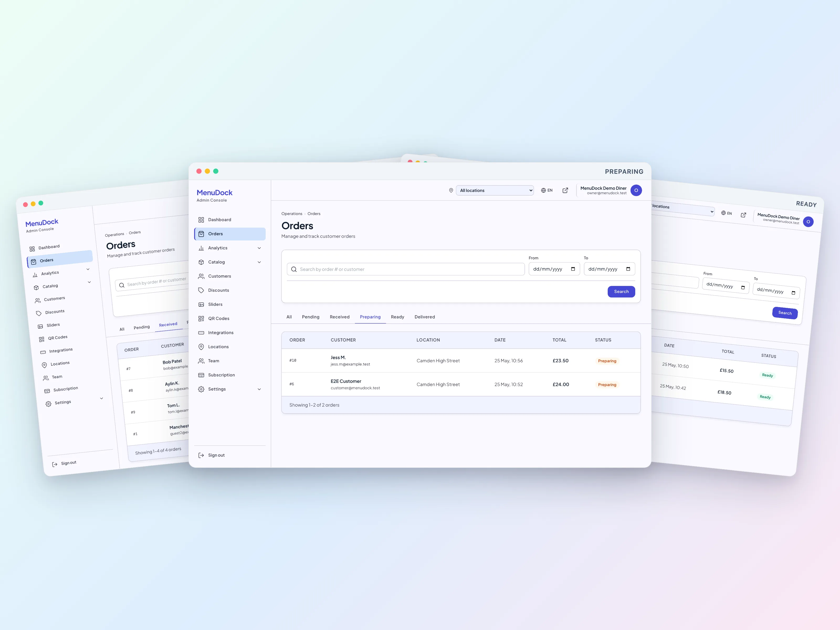Click the Analytics bar chart icon in front sidebar
This screenshot has height=630, width=840.
point(201,248)
